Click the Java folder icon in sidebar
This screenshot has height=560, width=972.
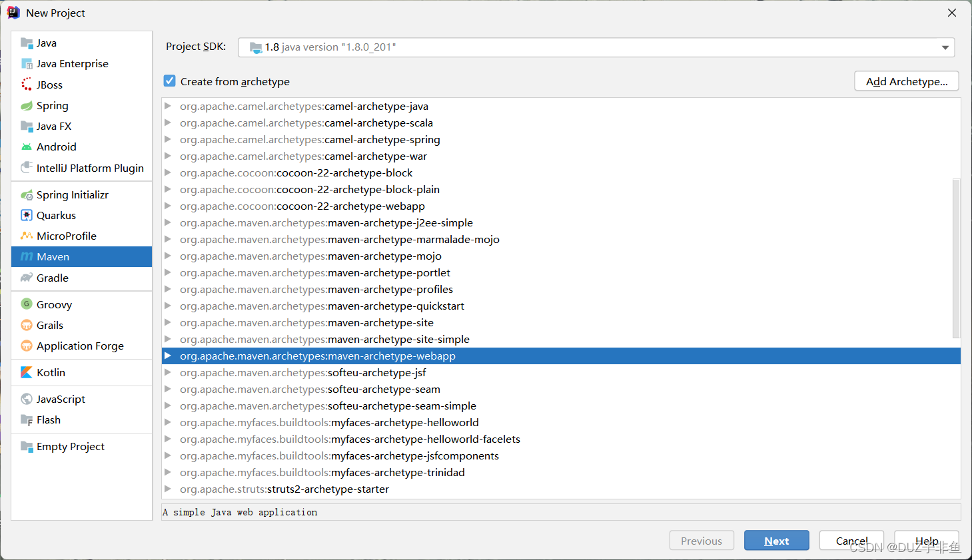click(27, 43)
